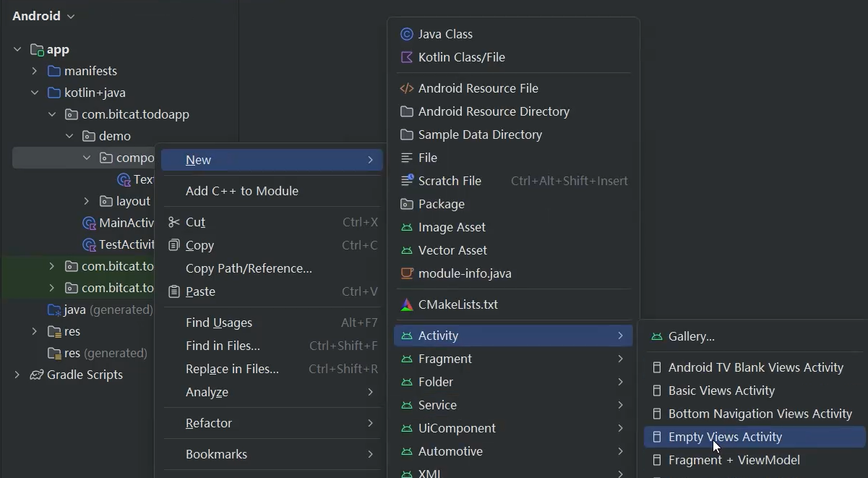Select the res folder in tree
Image resolution: width=868 pixels, height=478 pixels.
(x=72, y=331)
